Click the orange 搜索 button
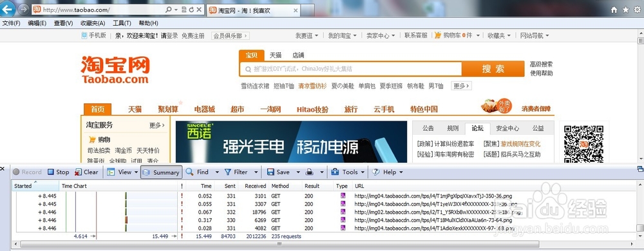 click(x=493, y=69)
